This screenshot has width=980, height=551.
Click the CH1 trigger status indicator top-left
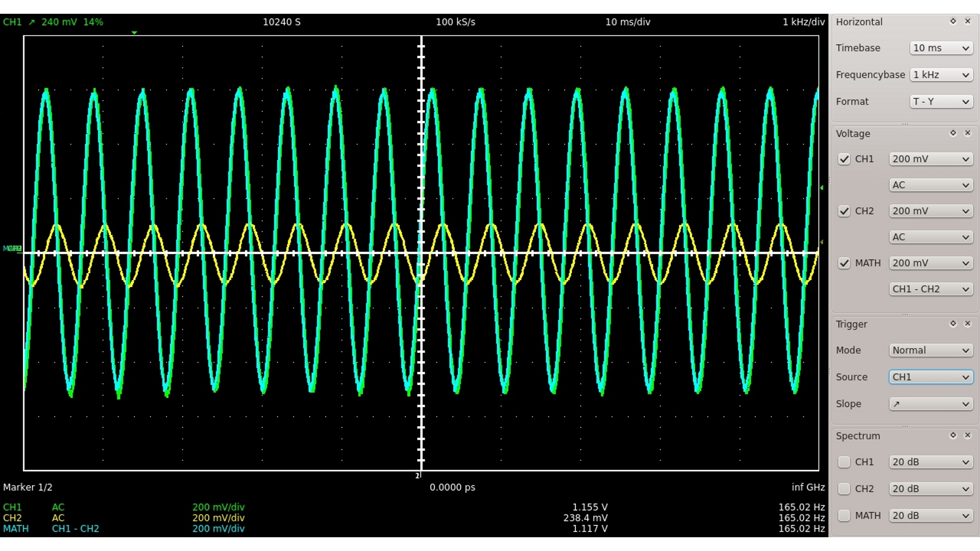(x=13, y=22)
